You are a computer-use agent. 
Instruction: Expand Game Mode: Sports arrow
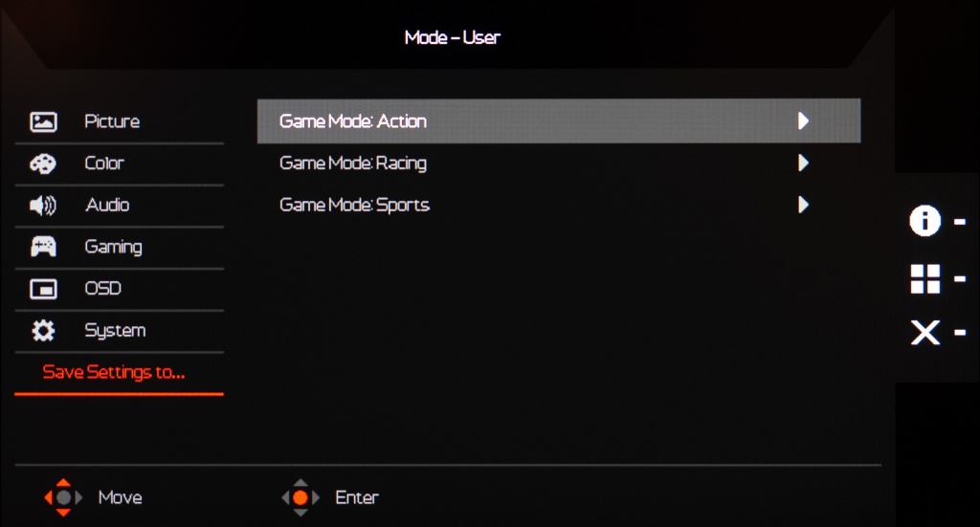[x=803, y=205]
